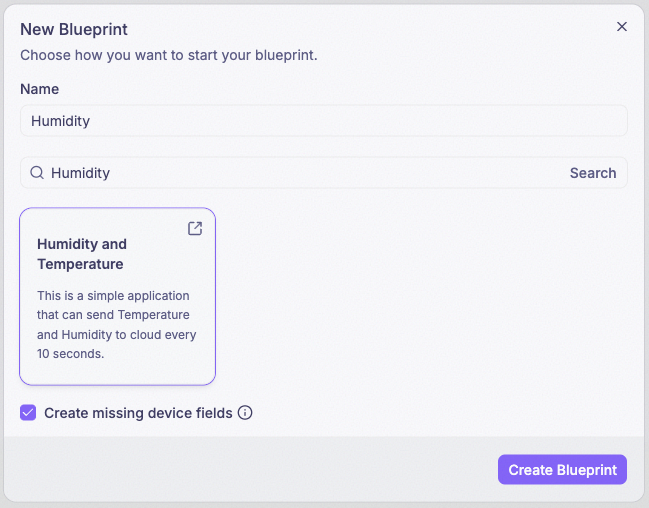The width and height of the screenshot is (649, 508).
Task: Click the Search button
Action: pyautogui.click(x=593, y=173)
